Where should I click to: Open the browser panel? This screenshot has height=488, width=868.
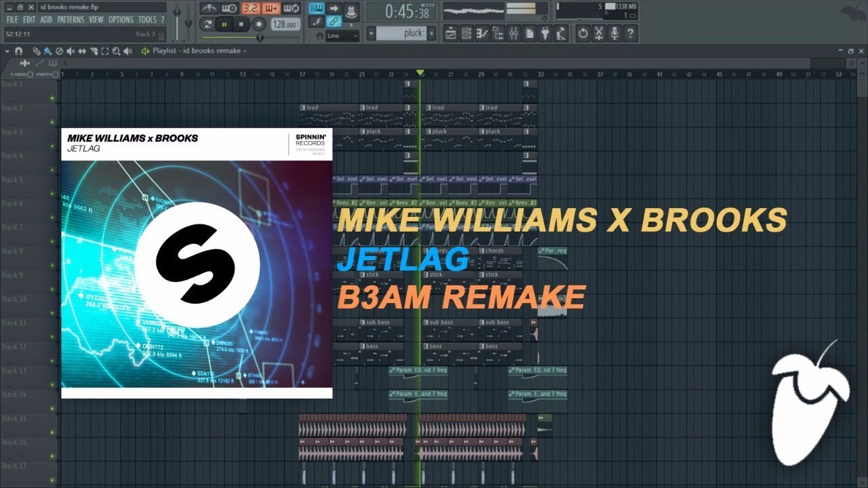pos(498,33)
